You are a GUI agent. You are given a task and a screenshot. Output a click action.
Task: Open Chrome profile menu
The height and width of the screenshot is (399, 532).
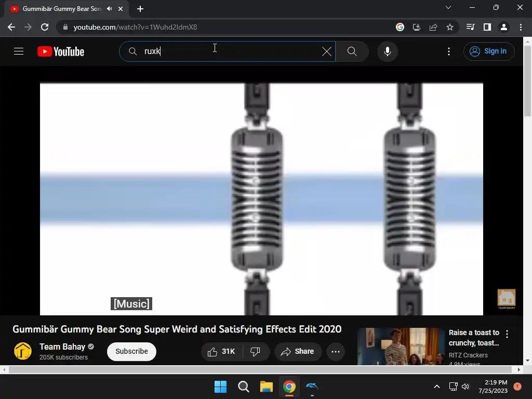(x=504, y=27)
